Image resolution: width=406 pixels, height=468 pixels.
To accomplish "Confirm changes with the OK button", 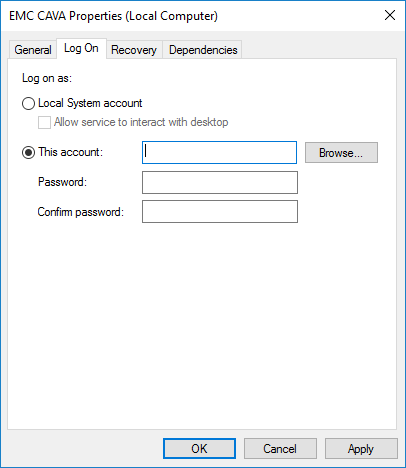I will (199, 449).
